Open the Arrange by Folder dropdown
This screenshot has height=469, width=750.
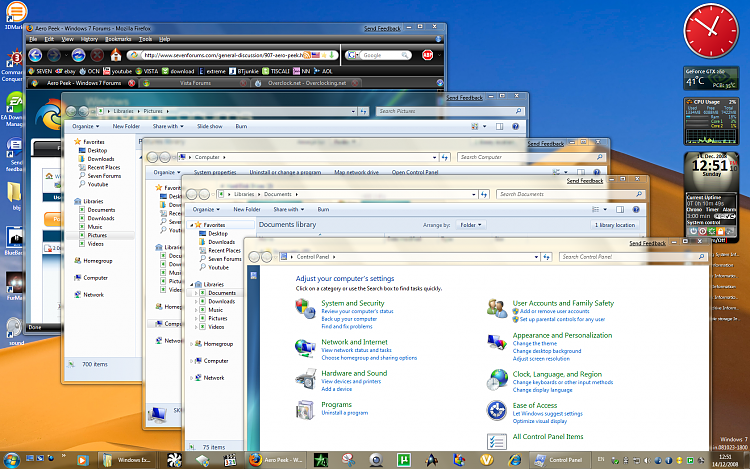(471, 225)
